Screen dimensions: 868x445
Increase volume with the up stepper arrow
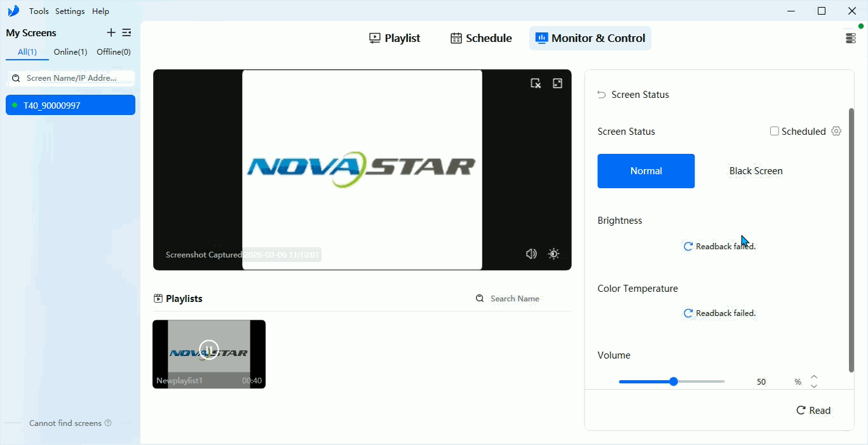814,376
